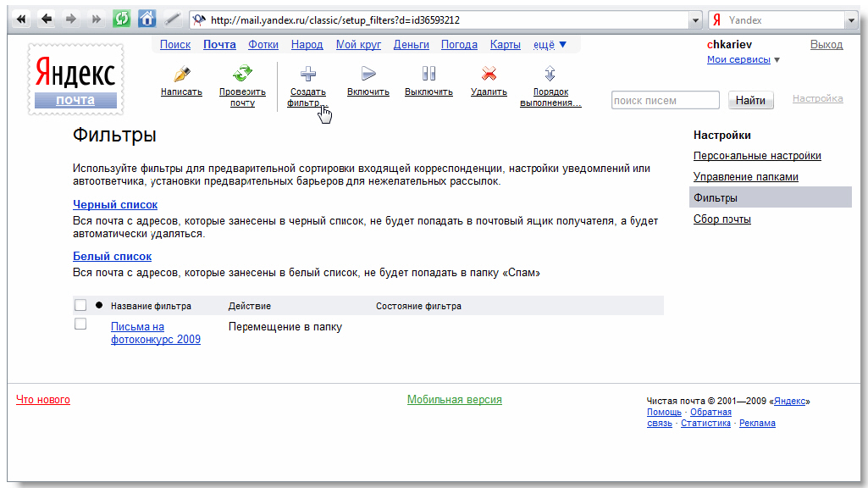Reload the page with green refresh icon
This screenshot has height=488, width=868.
121,19
